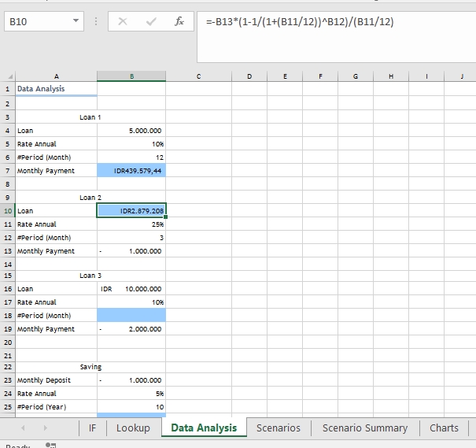Open the Insert Function fx icon
This screenshot has height=448, width=476.
(179, 21)
